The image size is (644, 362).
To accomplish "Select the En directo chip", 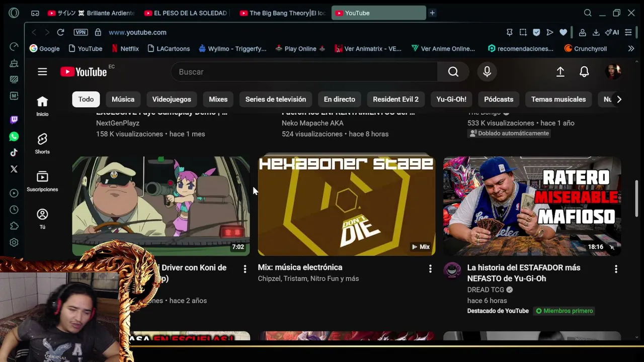I will pos(340,100).
